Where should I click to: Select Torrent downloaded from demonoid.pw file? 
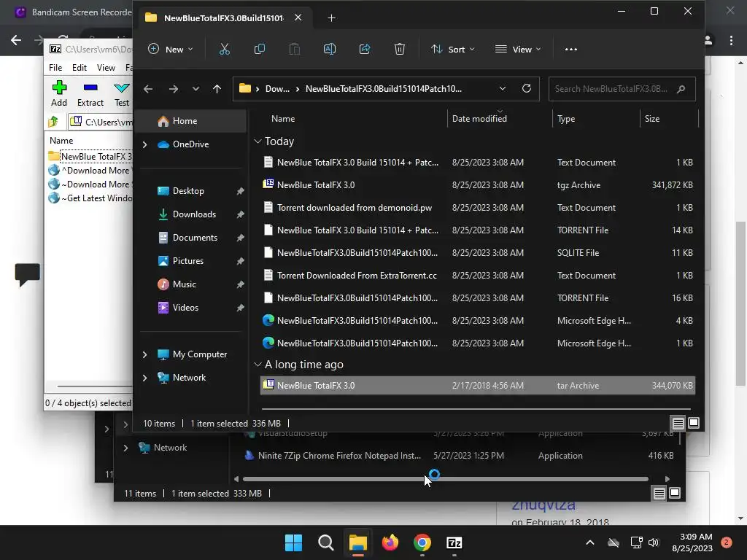click(477, 208)
